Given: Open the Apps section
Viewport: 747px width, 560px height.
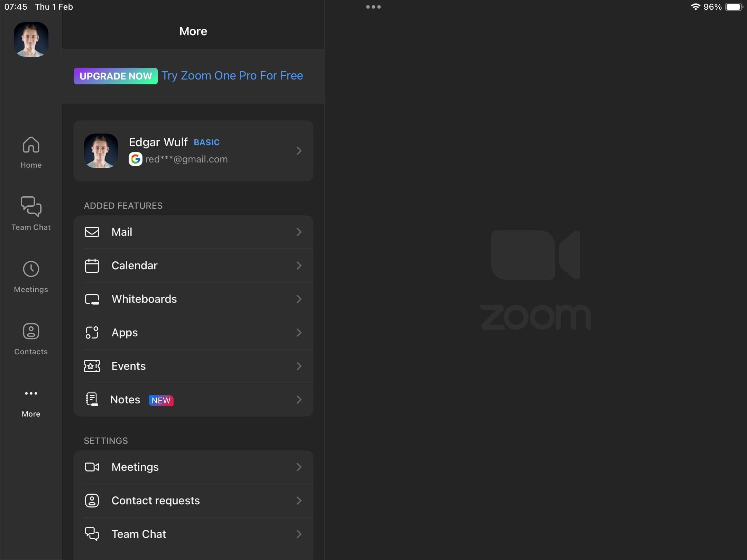Looking at the screenshot, I should tap(194, 332).
